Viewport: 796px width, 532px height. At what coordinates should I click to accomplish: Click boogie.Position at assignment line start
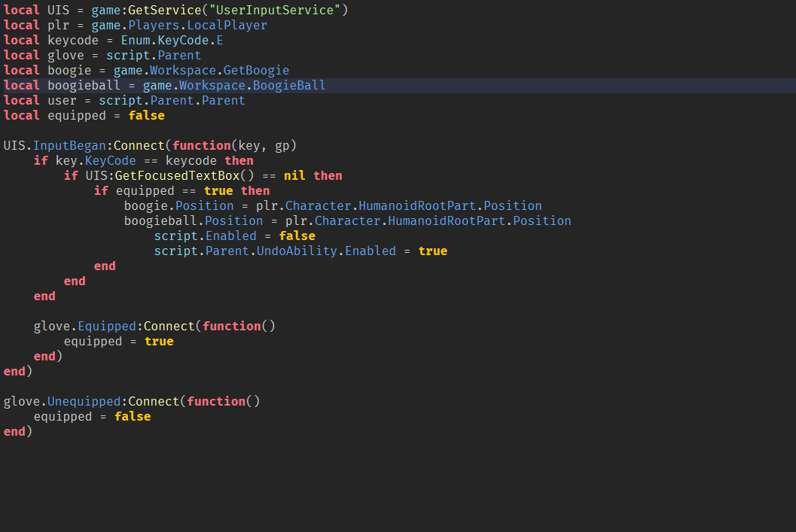[x=178, y=206]
